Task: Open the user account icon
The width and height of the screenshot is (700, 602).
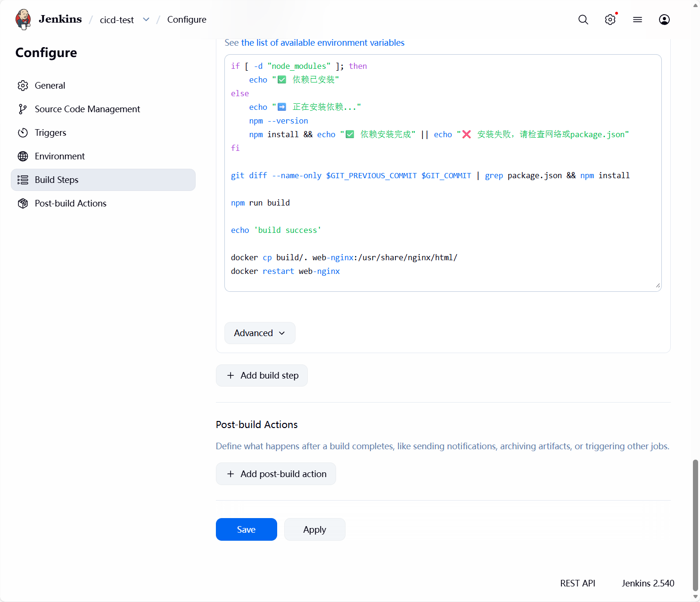Action: [664, 19]
